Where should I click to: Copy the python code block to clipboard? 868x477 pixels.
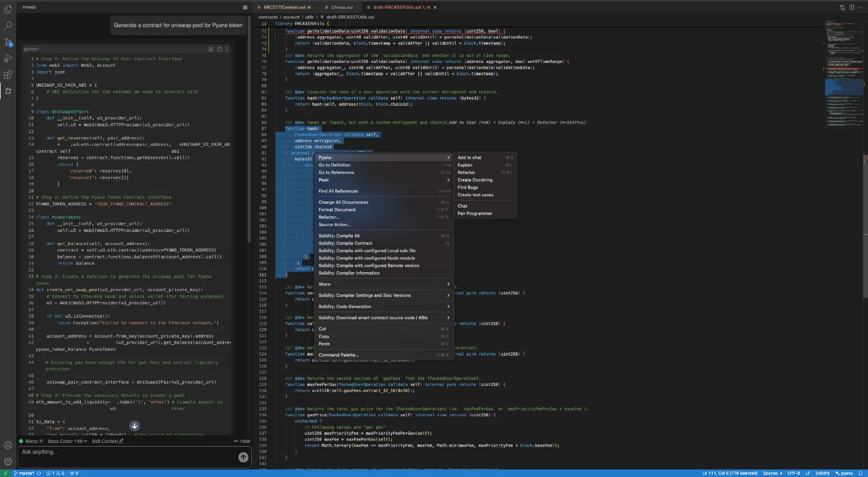pyautogui.click(x=219, y=49)
